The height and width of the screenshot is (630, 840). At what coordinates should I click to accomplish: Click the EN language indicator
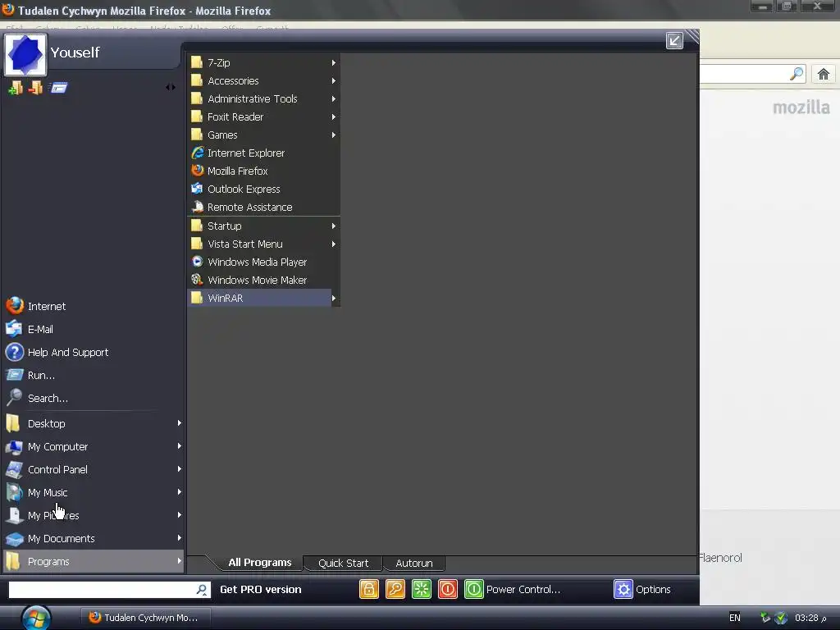(734, 618)
